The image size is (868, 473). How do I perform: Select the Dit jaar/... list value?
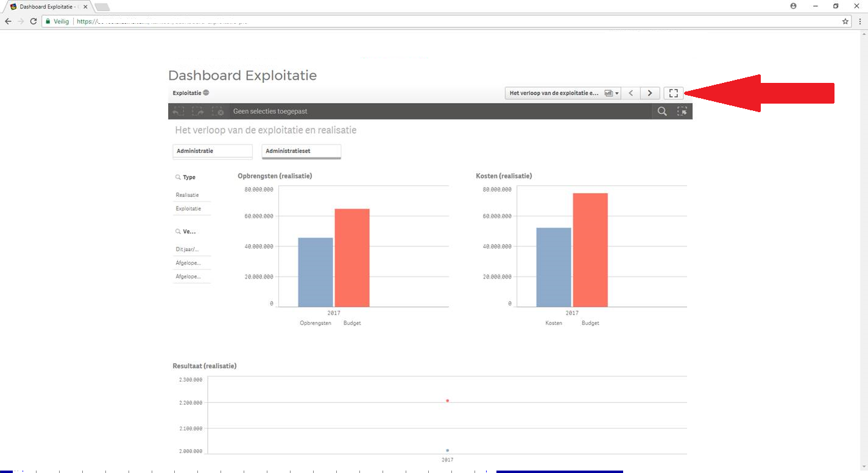click(x=192, y=249)
